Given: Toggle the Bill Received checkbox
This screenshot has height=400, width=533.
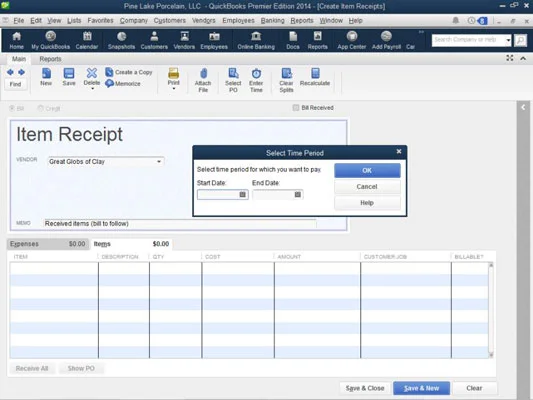Looking at the screenshot, I should pos(296,108).
